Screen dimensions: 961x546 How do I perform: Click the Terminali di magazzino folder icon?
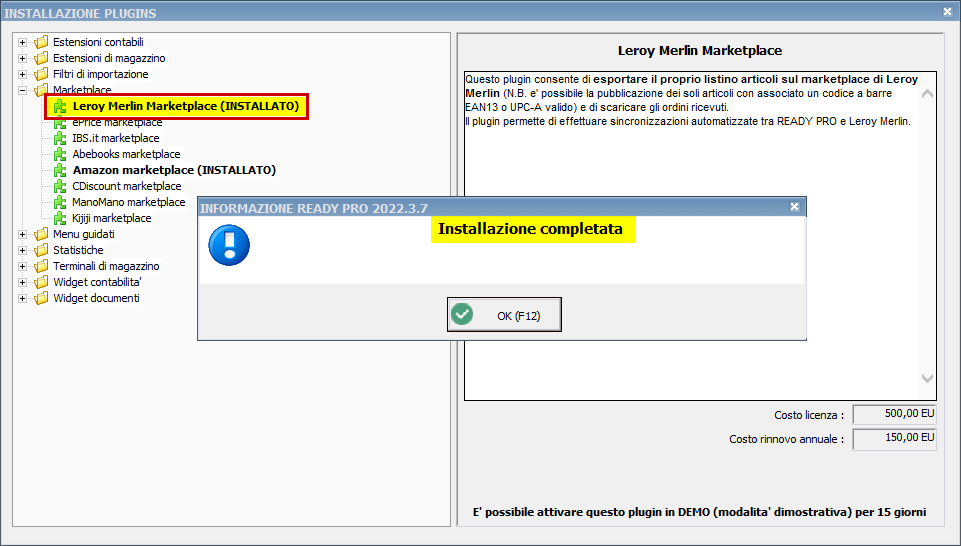click(41, 266)
